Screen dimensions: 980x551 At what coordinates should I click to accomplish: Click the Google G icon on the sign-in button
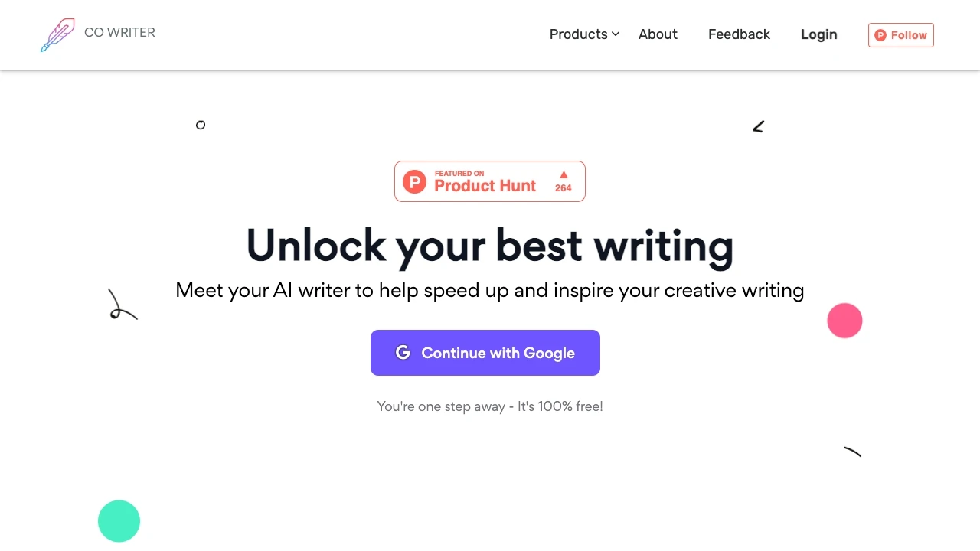tap(403, 353)
